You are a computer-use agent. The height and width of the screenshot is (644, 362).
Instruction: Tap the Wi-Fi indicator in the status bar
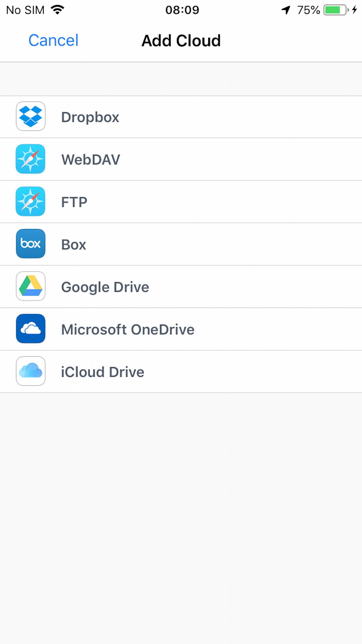click(x=58, y=10)
